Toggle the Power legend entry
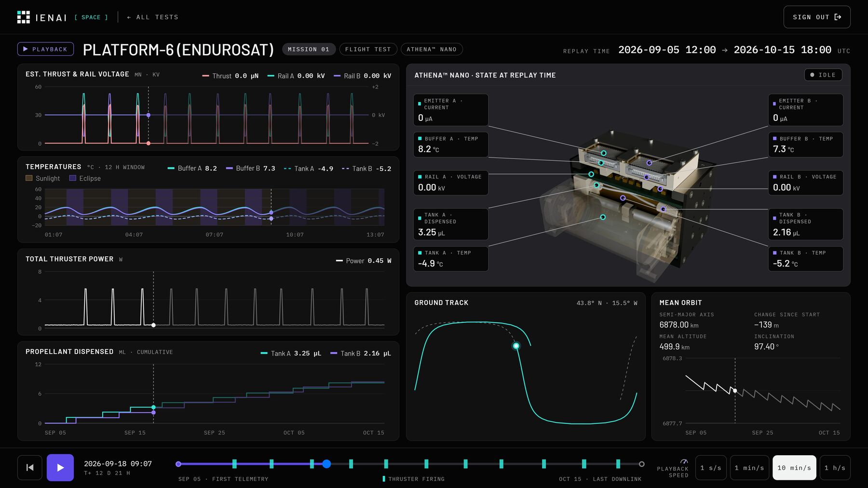 coord(364,261)
